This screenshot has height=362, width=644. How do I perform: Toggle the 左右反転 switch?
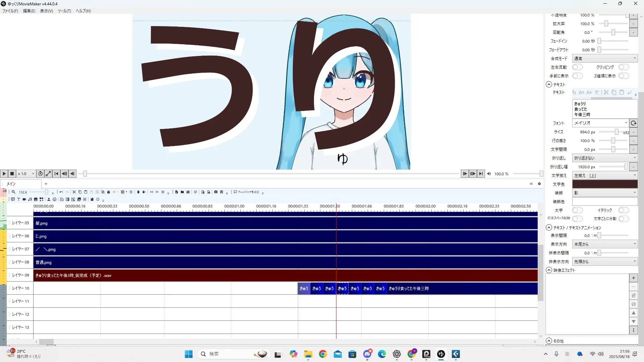point(577,67)
